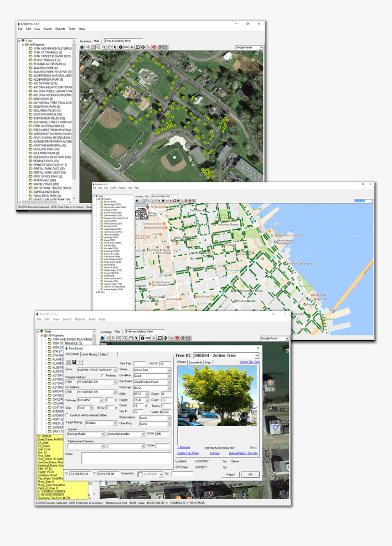This screenshot has width=392, height=546.
Task: Select the identify info tool in bottom window
Action: click(x=143, y=338)
